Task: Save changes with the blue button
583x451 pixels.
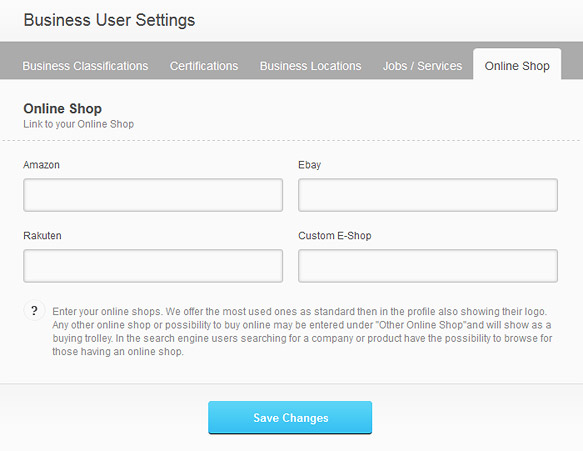Action: coord(290,417)
